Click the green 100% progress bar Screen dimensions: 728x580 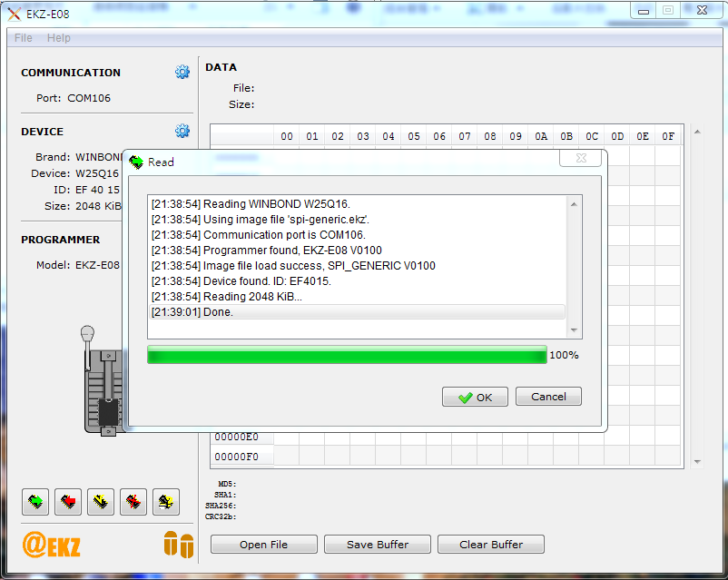(x=347, y=355)
